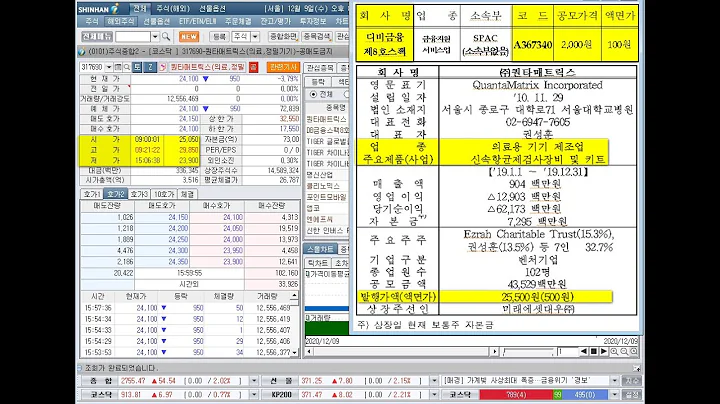
Task: Click the chart scrollbar left arrow
Action: 309,352
